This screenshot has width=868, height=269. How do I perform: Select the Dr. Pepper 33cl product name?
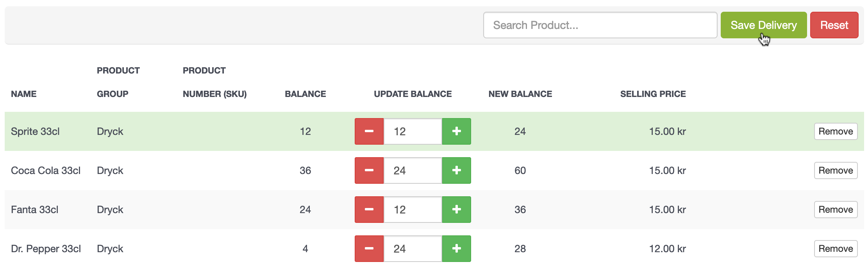coord(46,249)
